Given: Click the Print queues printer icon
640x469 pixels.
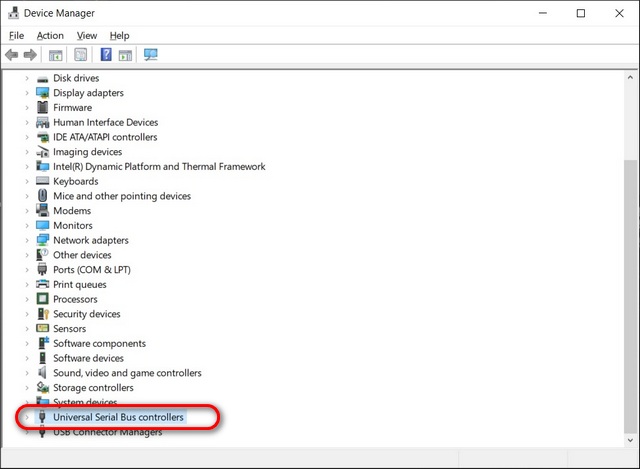Looking at the screenshot, I should 42,284.
